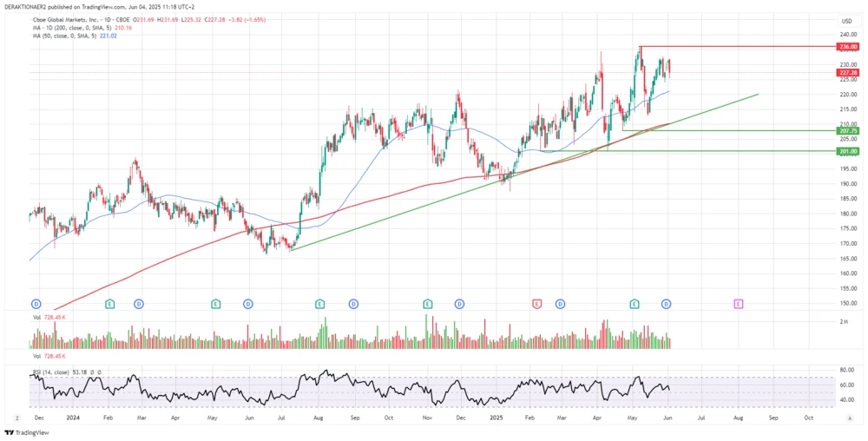Click the 40.00 RSI axis value
The image size is (868, 441).
coord(847,400)
